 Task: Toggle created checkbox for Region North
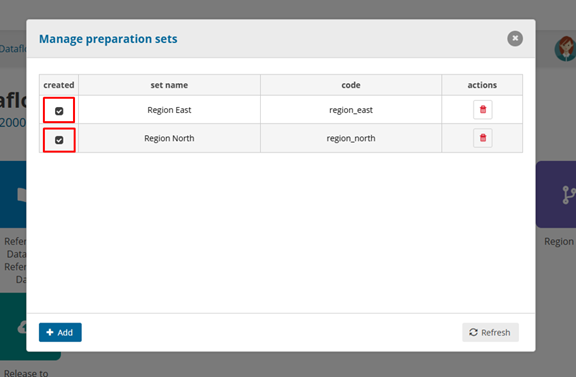[x=59, y=140]
